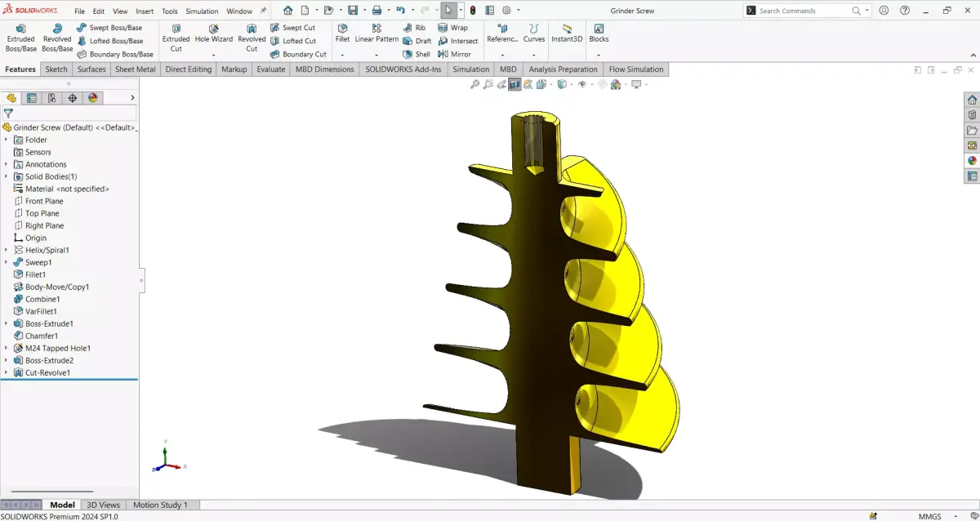Choose the Lofted Boss/Base command
Screen dimensions: 980x521
(109, 41)
